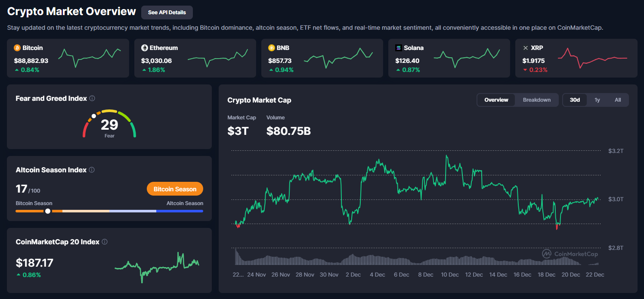
Task: Open the CoinMarketCap 20 Index info icon
Action: pos(105,242)
